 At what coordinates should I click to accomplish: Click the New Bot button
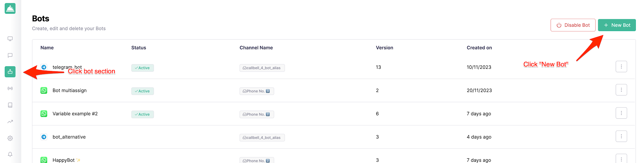click(x=617, y=25)
